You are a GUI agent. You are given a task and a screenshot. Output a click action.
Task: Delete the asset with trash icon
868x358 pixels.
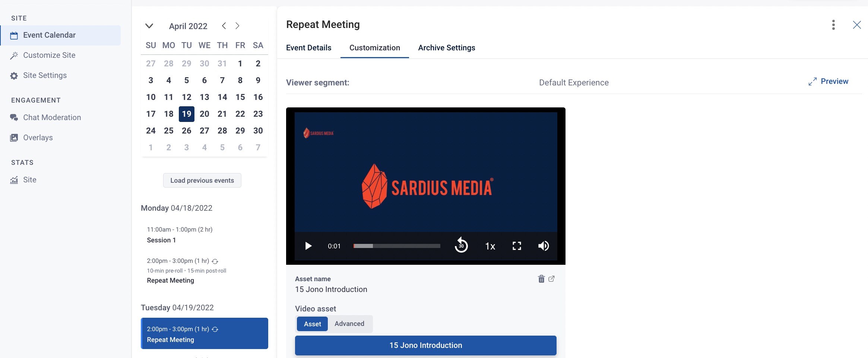click(541, 279)
